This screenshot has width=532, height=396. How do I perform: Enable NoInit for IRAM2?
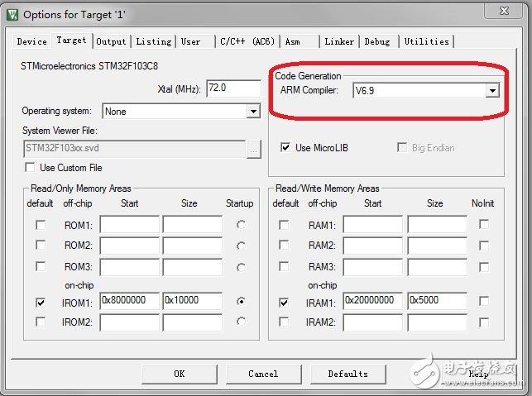coord(484,322)
